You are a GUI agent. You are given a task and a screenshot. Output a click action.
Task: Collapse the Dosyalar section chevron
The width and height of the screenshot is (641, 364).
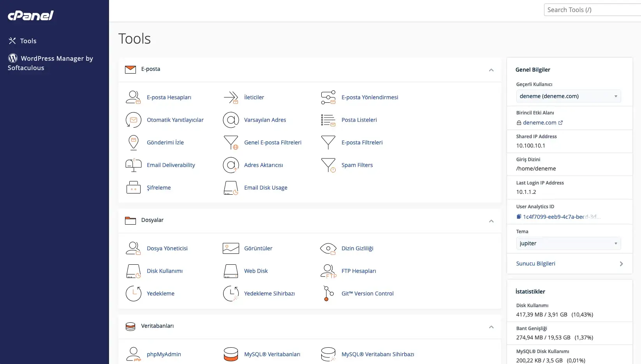[x=491, y=221]
